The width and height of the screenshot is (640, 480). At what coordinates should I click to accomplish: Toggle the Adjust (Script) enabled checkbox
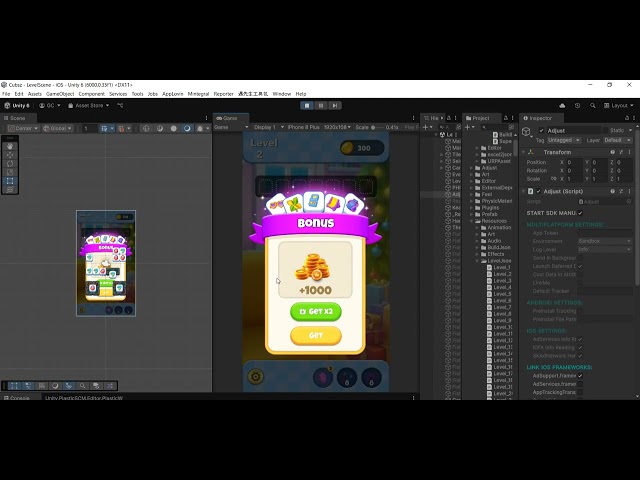(538, 191)
